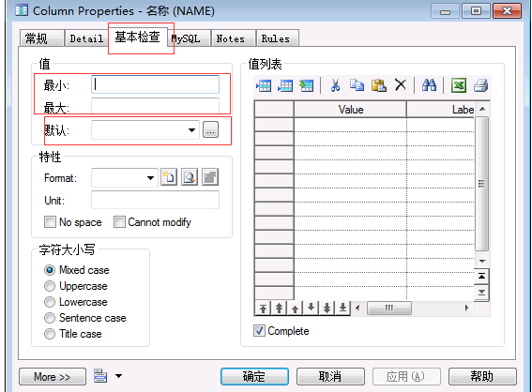The height and width of the screenshot is (392, 532).
Task: Tick the Cannot modify checkbox
Action: (x=119, y=222)
